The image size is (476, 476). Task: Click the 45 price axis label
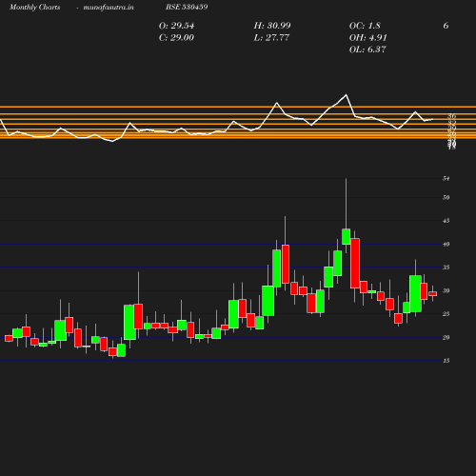tap(446, 221)
